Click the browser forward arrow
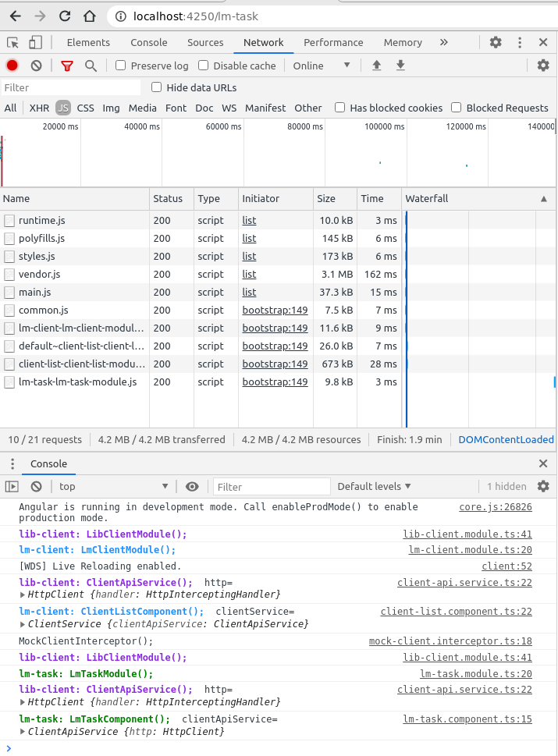This screenshot has height=756, width=558. click(40, 16)
